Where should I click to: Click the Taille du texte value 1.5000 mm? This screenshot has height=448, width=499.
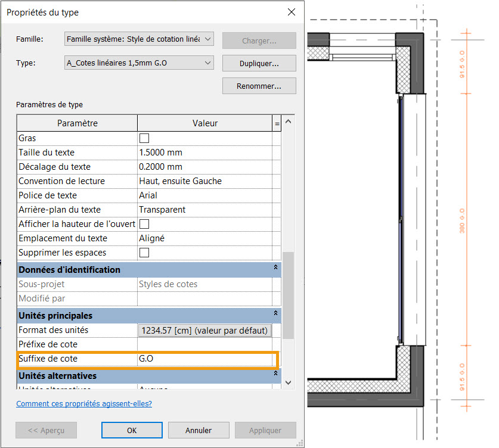tap(204, 153)
